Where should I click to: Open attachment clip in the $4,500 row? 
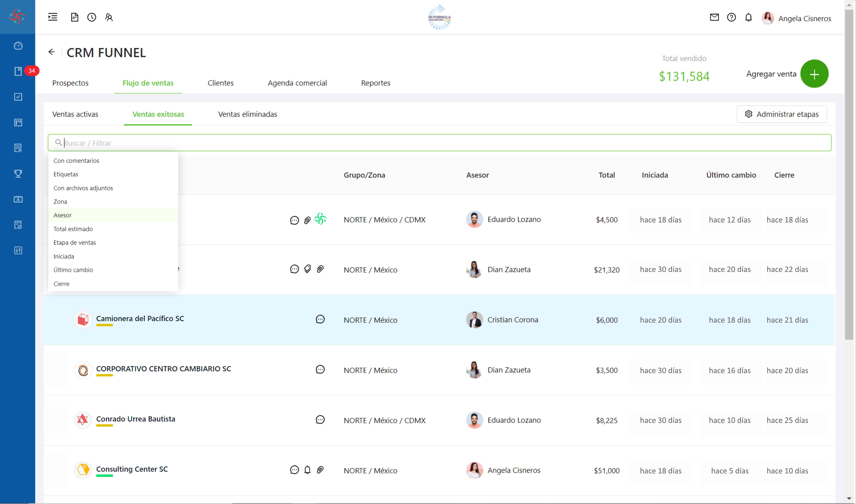point(307,220)
